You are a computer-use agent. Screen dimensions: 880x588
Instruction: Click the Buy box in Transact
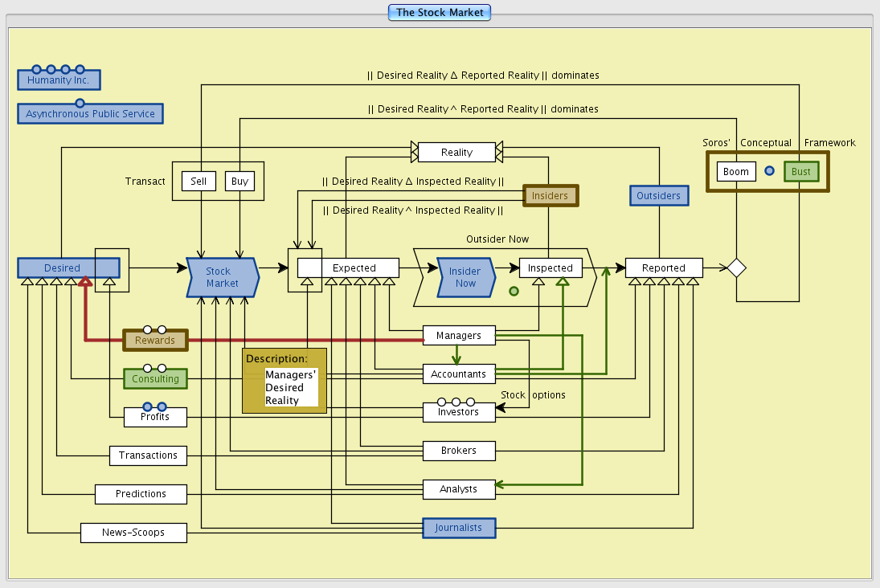pos(239,182)
